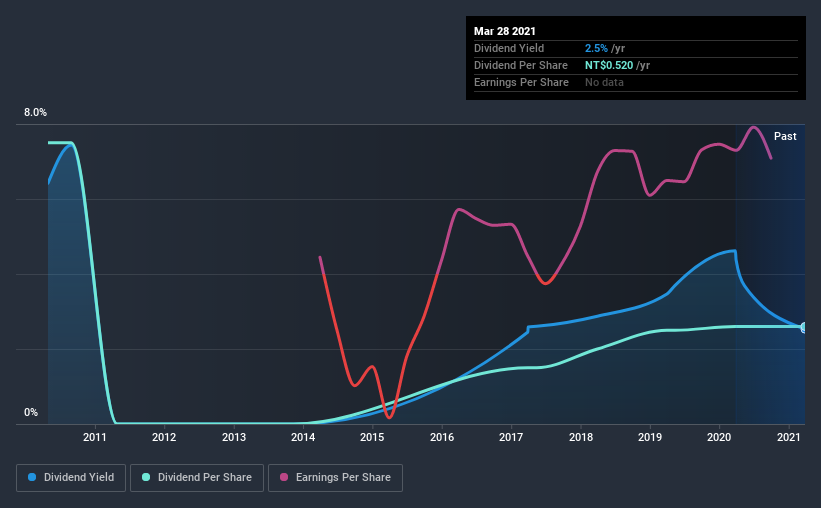Click the Earnings Per Share No data row
This screenshot has height=508, width=821.
click(636, 82)
